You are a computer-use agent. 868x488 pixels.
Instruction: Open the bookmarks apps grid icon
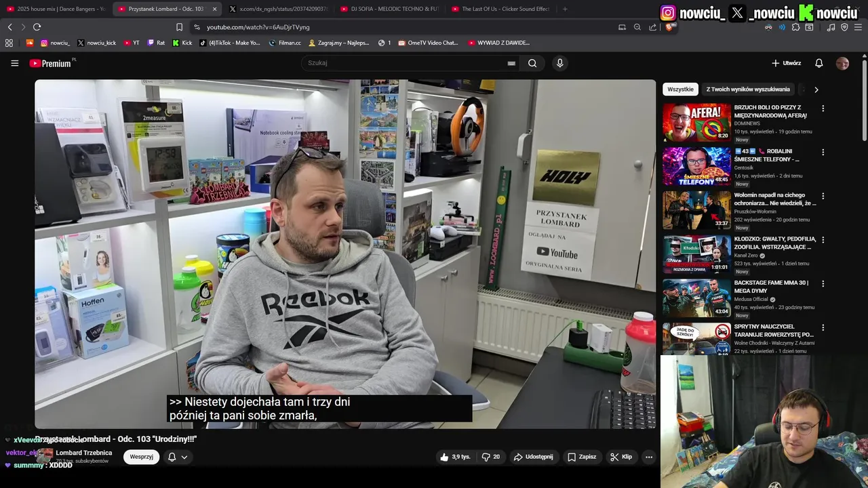9,43
